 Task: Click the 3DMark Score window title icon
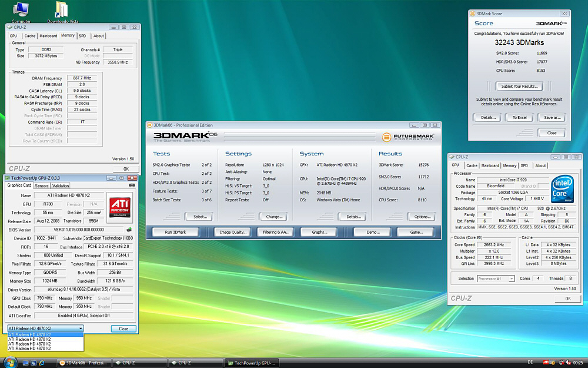(473, 14)
